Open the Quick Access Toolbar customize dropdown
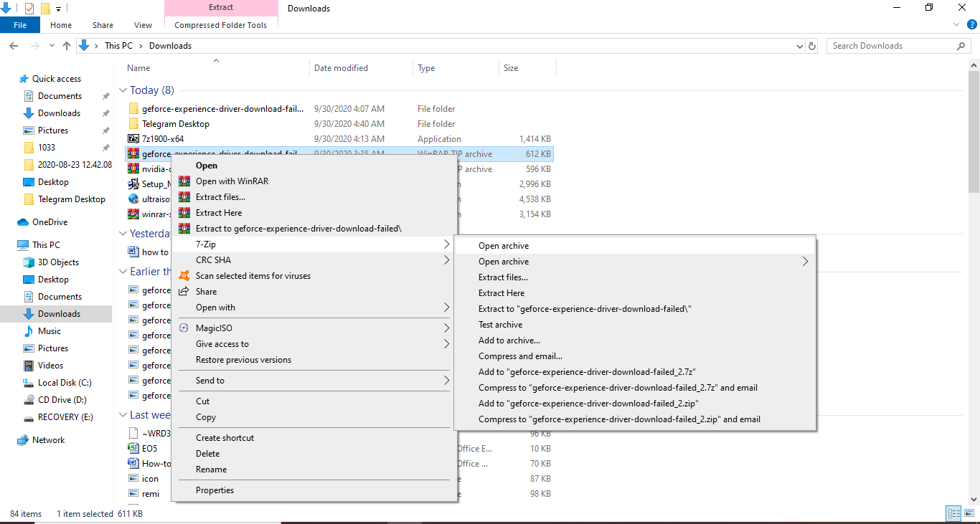This screenshot has height=524, width=980. [x=59, y=9]
